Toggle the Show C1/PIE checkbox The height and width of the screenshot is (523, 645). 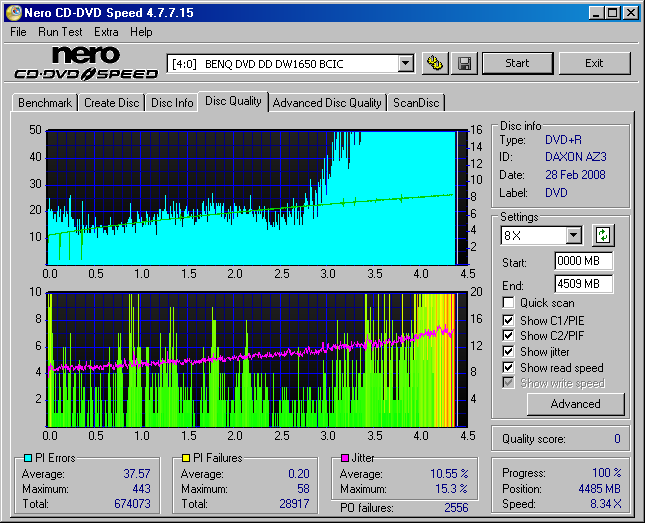click(509, 320)
